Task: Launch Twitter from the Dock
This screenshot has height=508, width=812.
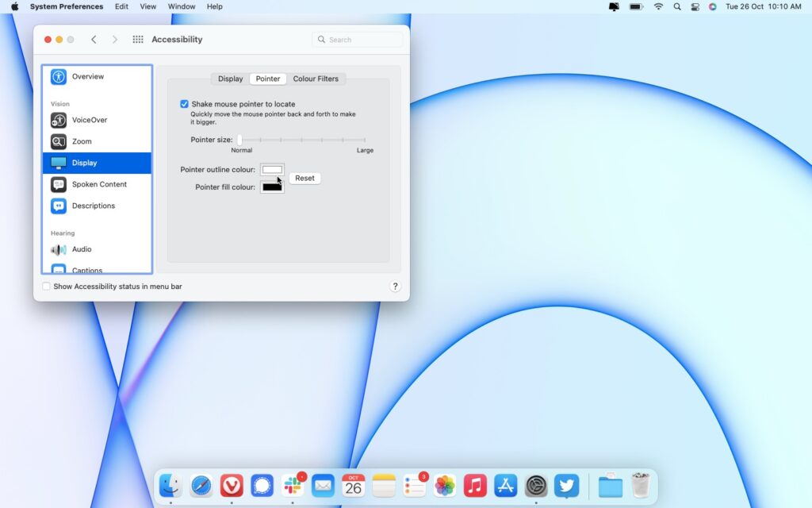Action: point(566,485)
